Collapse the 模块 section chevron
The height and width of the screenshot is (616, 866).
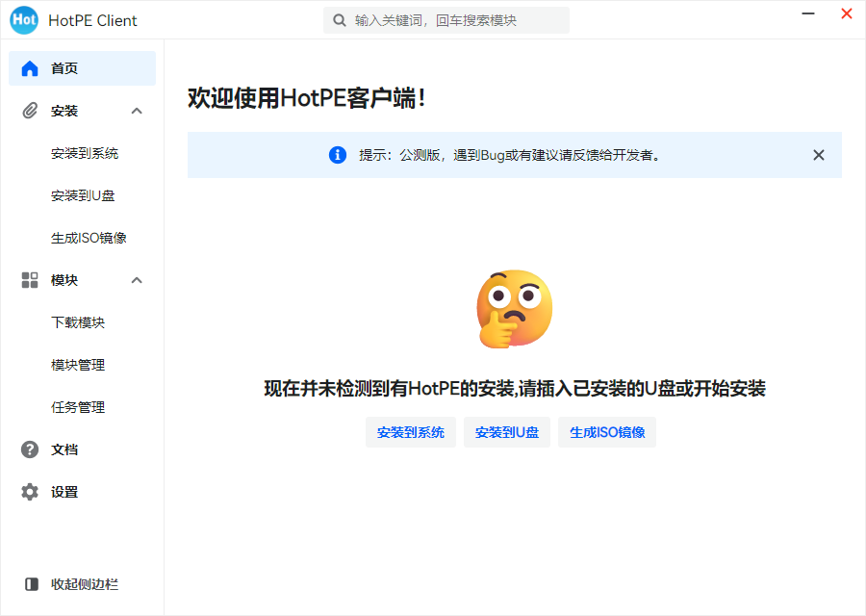137,280
